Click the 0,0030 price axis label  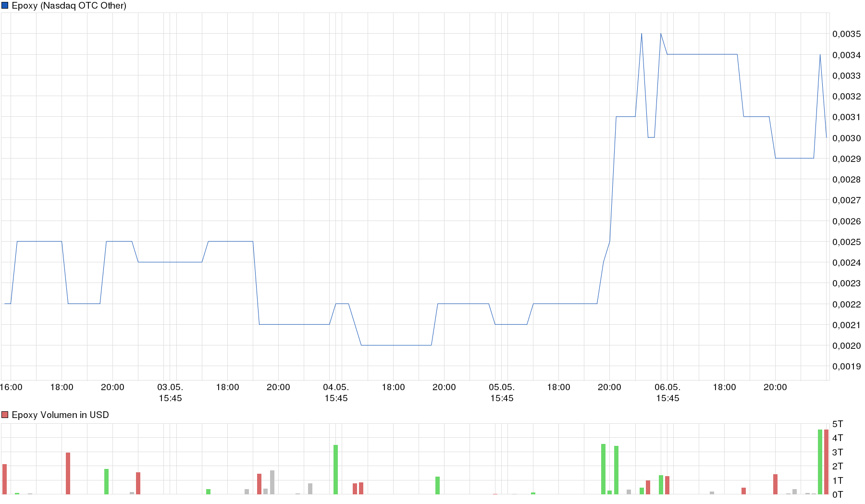(847, 138)
